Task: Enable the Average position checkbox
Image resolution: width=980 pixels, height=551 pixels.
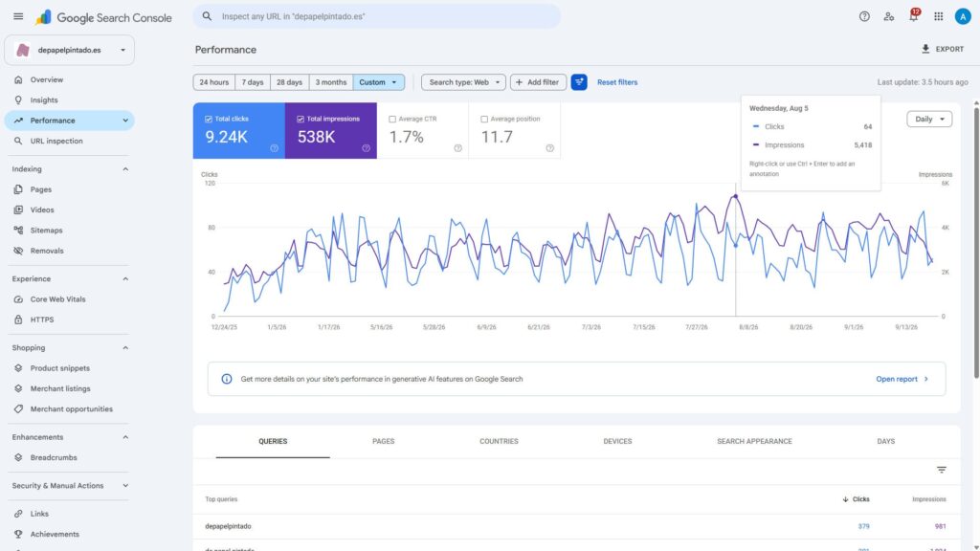Action: tap(484, 120)
